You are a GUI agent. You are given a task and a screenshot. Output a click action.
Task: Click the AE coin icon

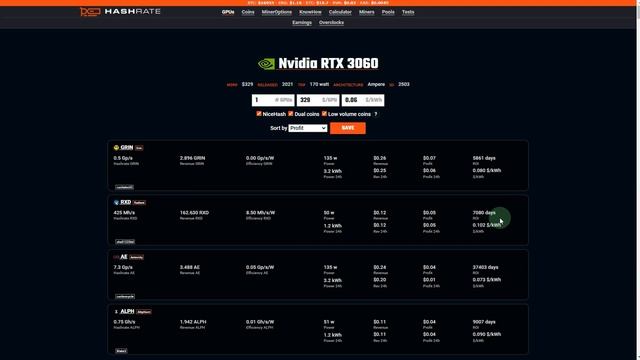coord(116,257)
